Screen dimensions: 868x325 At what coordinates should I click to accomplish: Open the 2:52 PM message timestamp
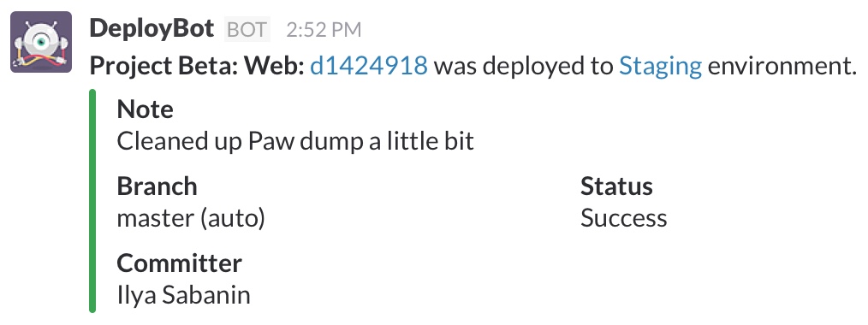(324, 30)
